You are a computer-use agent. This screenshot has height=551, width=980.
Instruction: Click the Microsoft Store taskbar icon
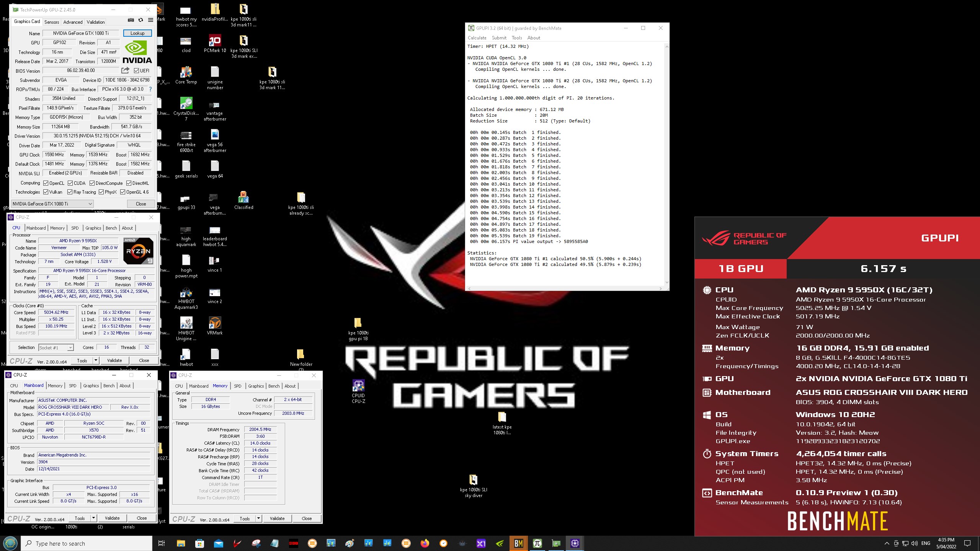point(199,543)
